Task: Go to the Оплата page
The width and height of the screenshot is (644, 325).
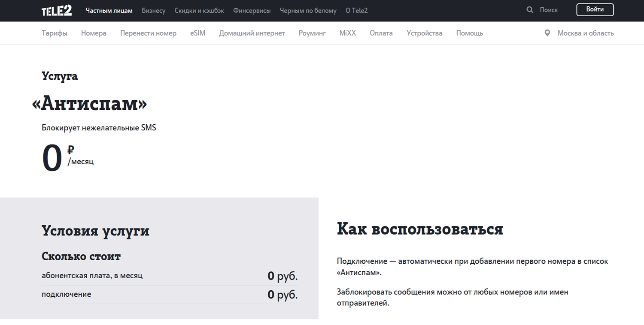Action: [381, 33]
